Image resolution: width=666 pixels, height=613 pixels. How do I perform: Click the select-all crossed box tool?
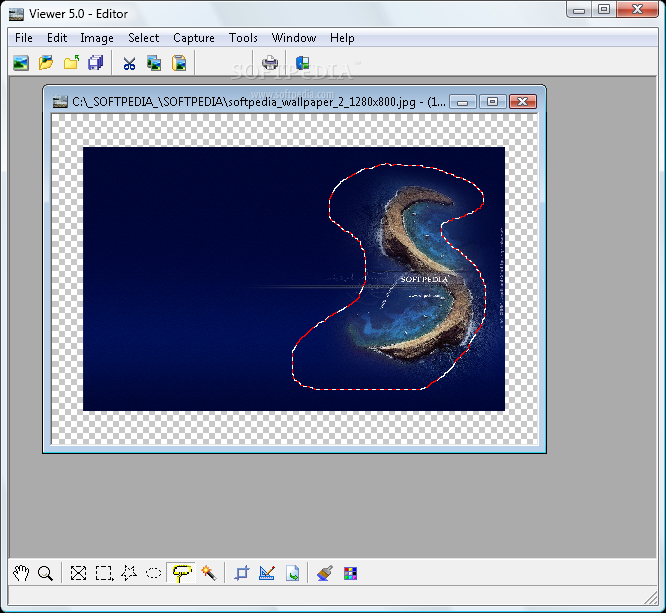click(x=78, y=573)
